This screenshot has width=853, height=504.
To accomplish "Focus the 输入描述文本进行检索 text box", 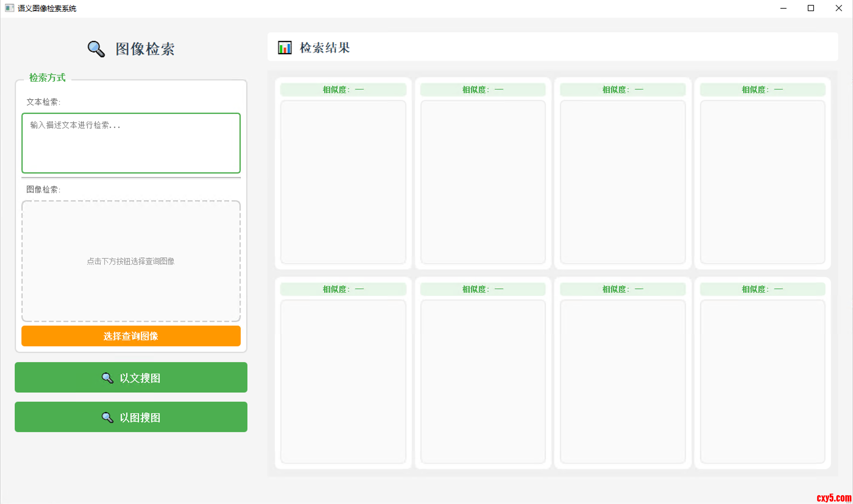I will [131, 143].
